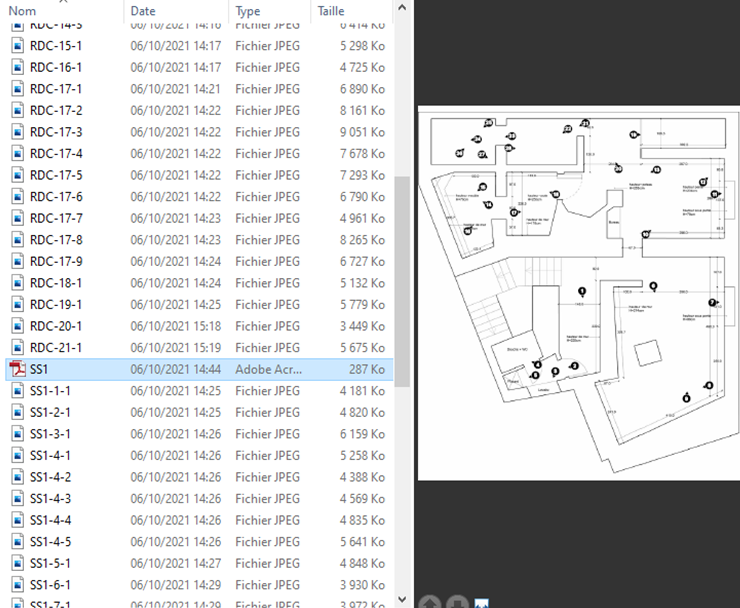
Task: Click the file icon next to RDC-18-1
Action: pos(17,283)
